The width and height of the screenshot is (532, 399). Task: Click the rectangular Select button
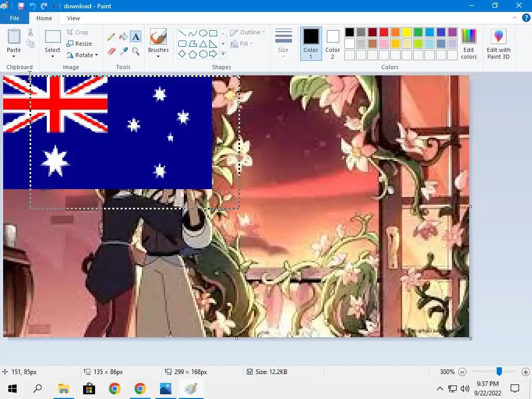tap(53, 36)
